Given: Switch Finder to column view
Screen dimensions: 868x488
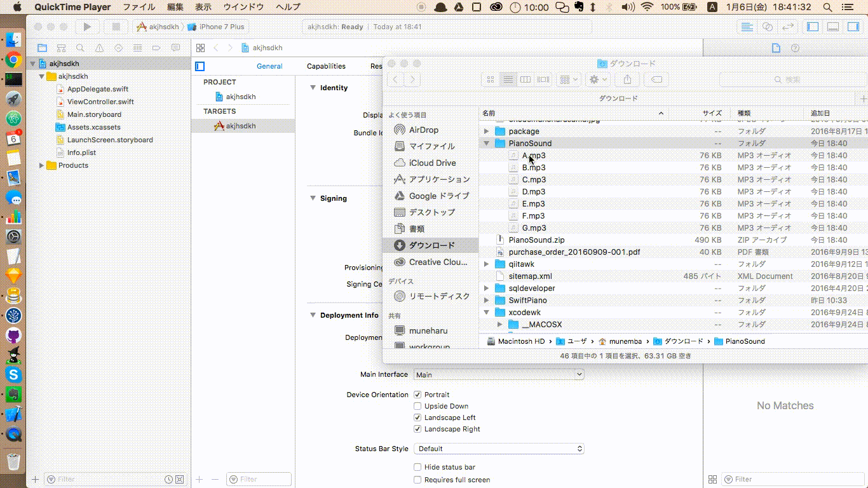Looking at the screenshot, I should (x=526, y=79).
